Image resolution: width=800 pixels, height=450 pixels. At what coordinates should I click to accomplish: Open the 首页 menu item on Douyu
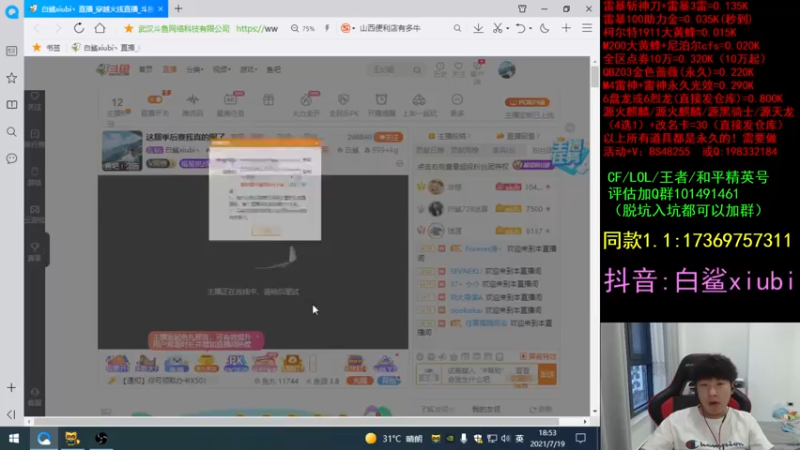146,69
